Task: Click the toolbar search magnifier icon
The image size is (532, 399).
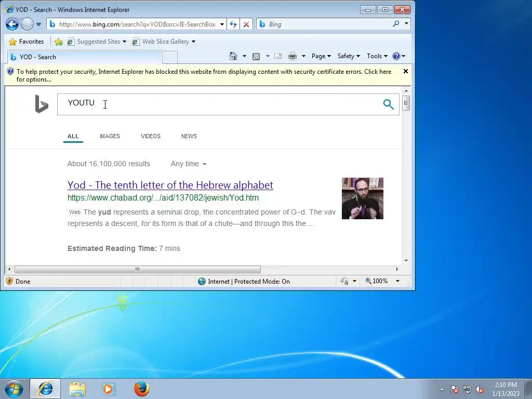Action: click(396, 24)
